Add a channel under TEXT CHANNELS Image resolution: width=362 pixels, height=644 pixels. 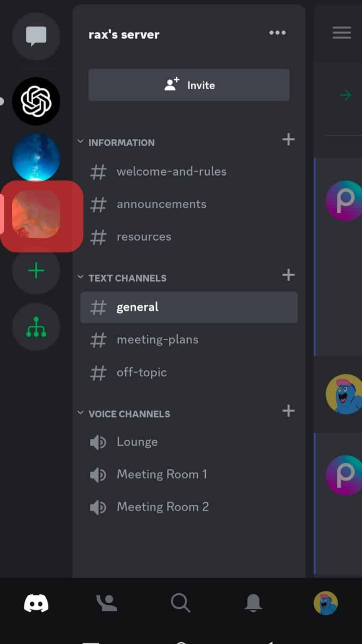click(288, 275)
